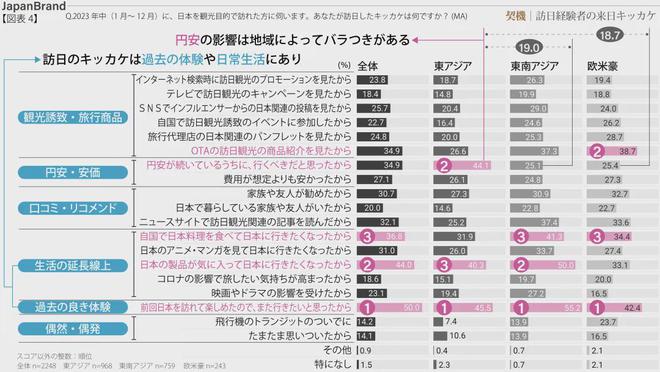Click the 観光誘致・旅行商品 category label
Image resolution: width=660 pixels, height=372 pixels.
pyautogui.click(x=73, y=117)
